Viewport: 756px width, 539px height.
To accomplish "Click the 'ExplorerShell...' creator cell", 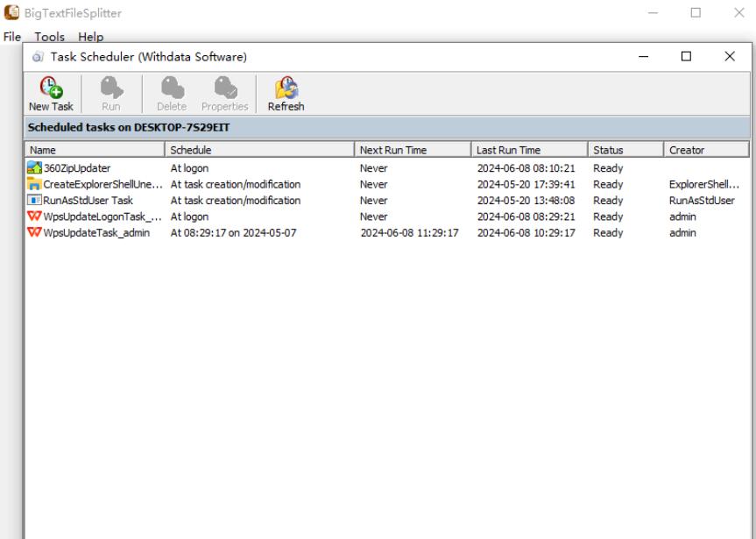I will coord(704,184).
